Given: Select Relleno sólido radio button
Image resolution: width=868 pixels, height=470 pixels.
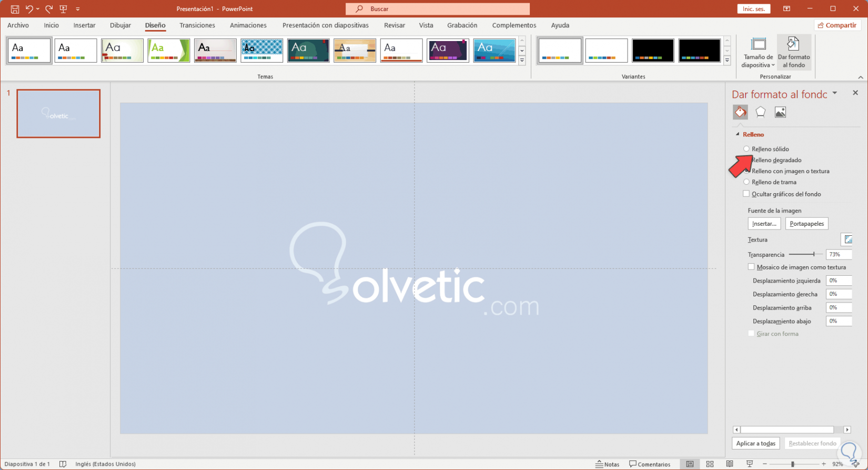Looking at the screenshot, I should pos(746,149).
